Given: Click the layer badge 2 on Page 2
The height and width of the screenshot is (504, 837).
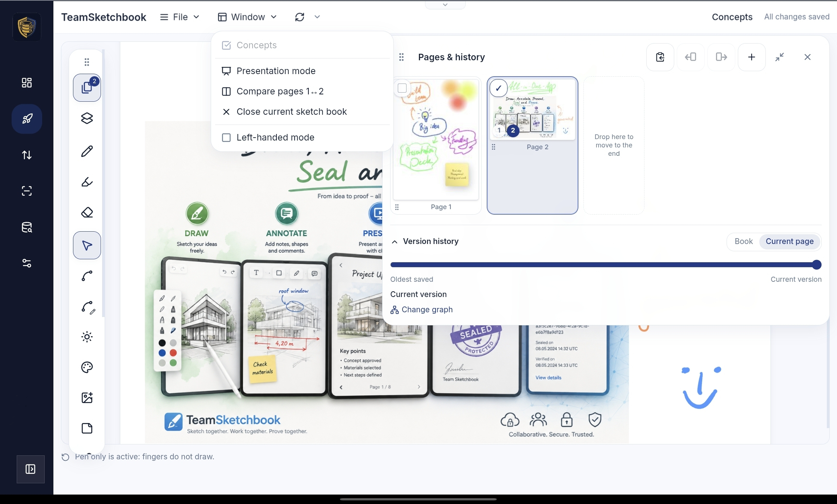Looking at the screenshot, I should point(513,130).
